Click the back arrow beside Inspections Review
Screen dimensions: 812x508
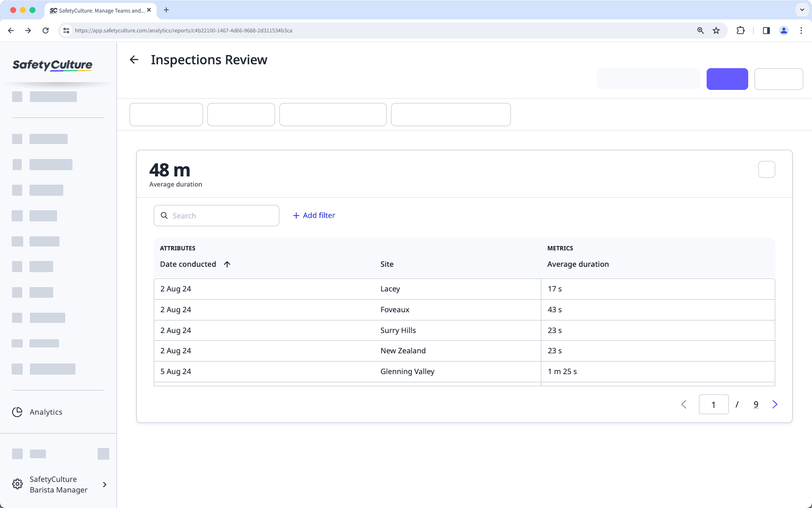[x=134, y=59]
